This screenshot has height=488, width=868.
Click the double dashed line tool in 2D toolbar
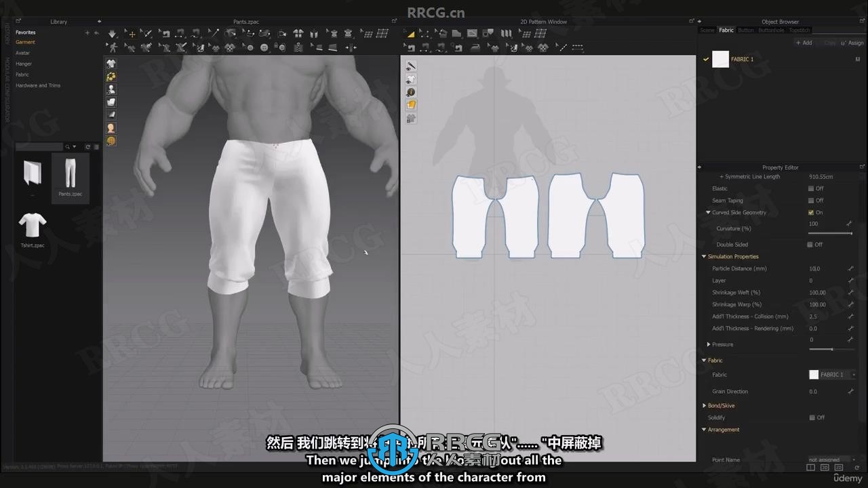click(578, 47)
